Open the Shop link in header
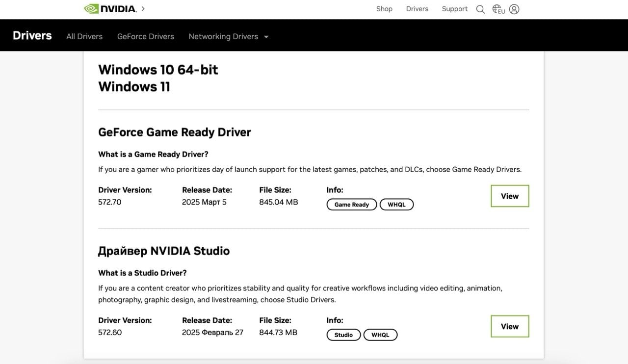Screen dimensions: 628x364 [384, 9]
